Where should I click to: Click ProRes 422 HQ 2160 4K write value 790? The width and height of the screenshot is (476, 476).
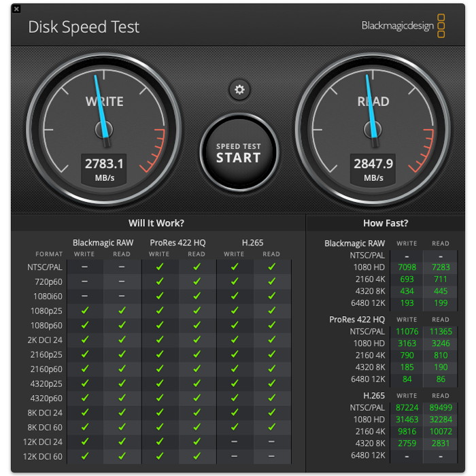[x=407, y=355]
